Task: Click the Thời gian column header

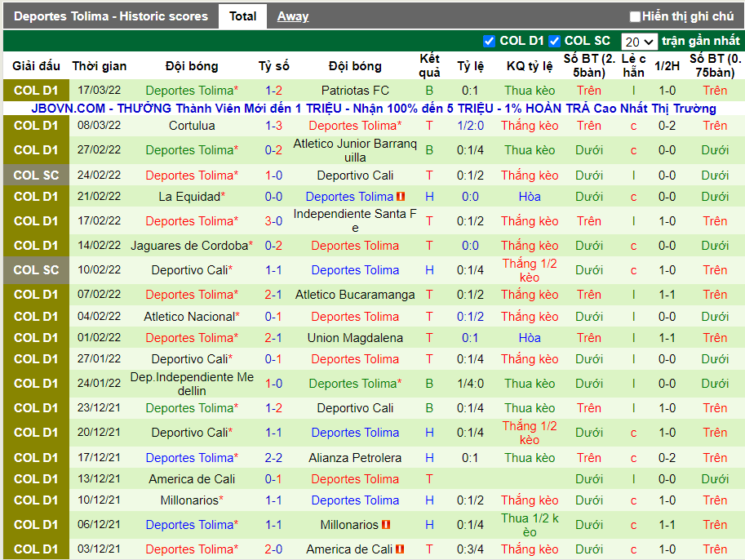Action: click(100, 66)
